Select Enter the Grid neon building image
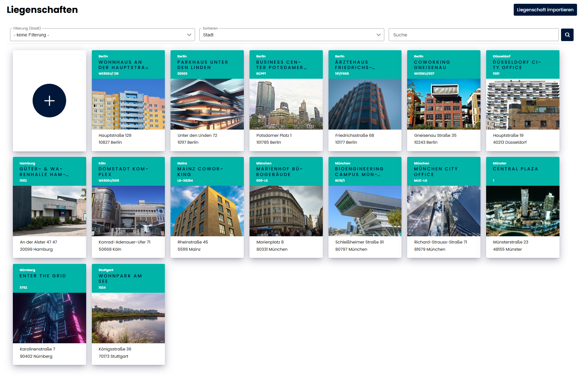Screen dimensions: 588x385 pyautogui.click(x=49, y=318)
